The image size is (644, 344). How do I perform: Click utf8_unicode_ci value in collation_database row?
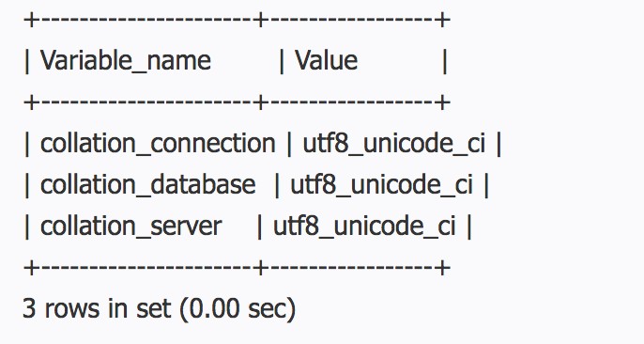coord(381,185)
